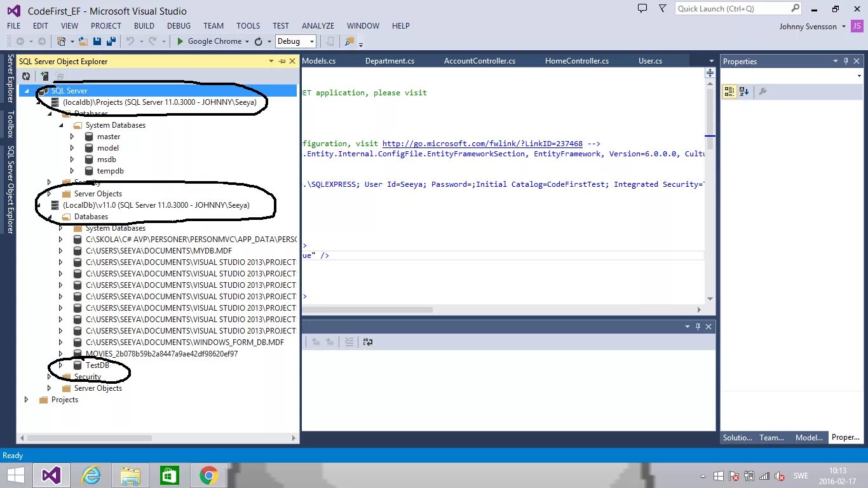
Task: Click Refresh icon in SQL Server Object Explorer
Action: pos(26,76)
